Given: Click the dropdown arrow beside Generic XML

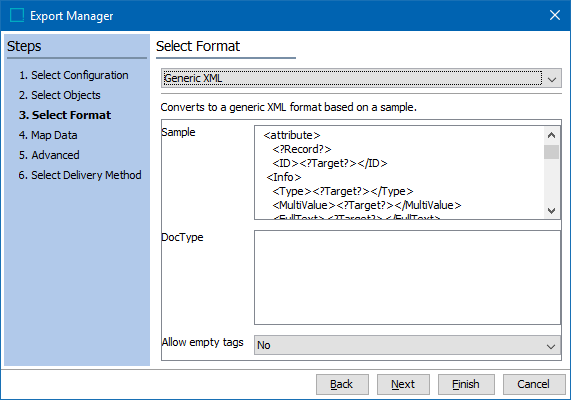Looking at the screenshot, I should 552,79.
